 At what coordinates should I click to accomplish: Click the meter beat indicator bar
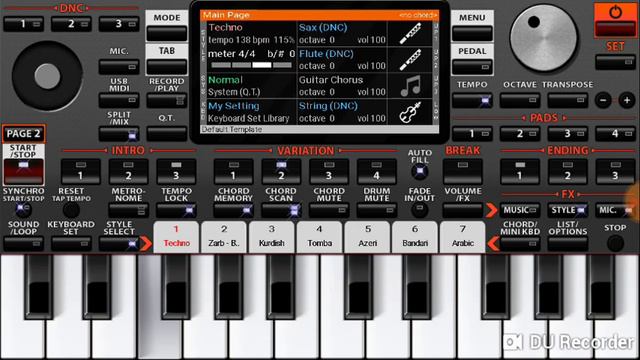tap(251, 65)
